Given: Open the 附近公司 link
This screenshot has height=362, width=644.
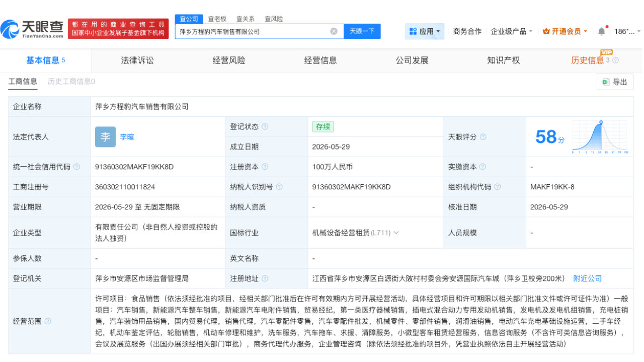Looking at the screenshot, I should click(588, 278).
